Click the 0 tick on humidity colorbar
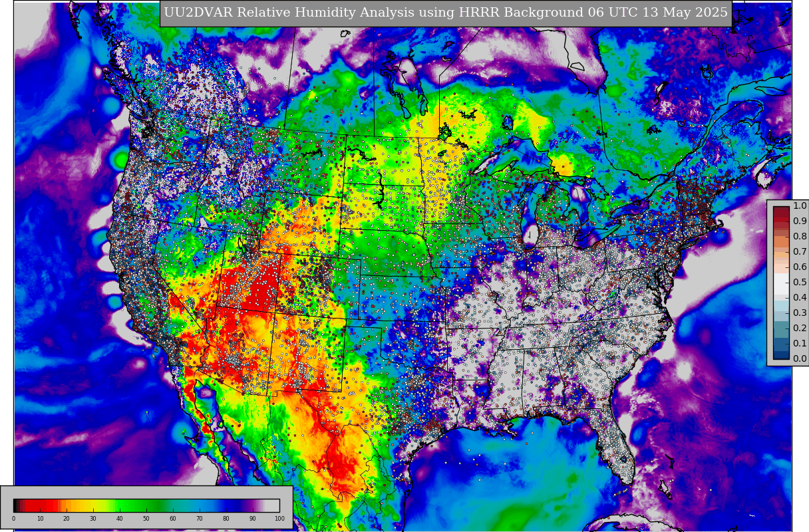The width and height of the screenshot is (809, 532). pos(13,519)
